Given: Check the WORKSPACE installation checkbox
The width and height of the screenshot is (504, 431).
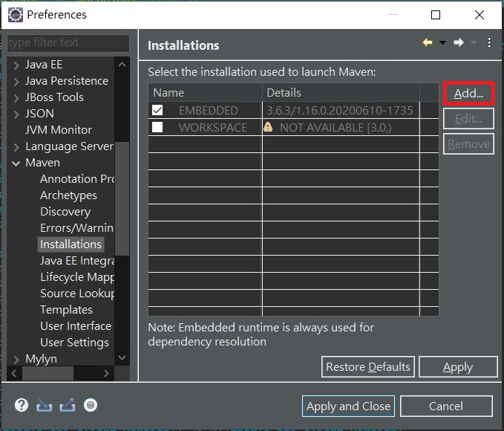Looking at the screenshot, I should coord(157,127).
